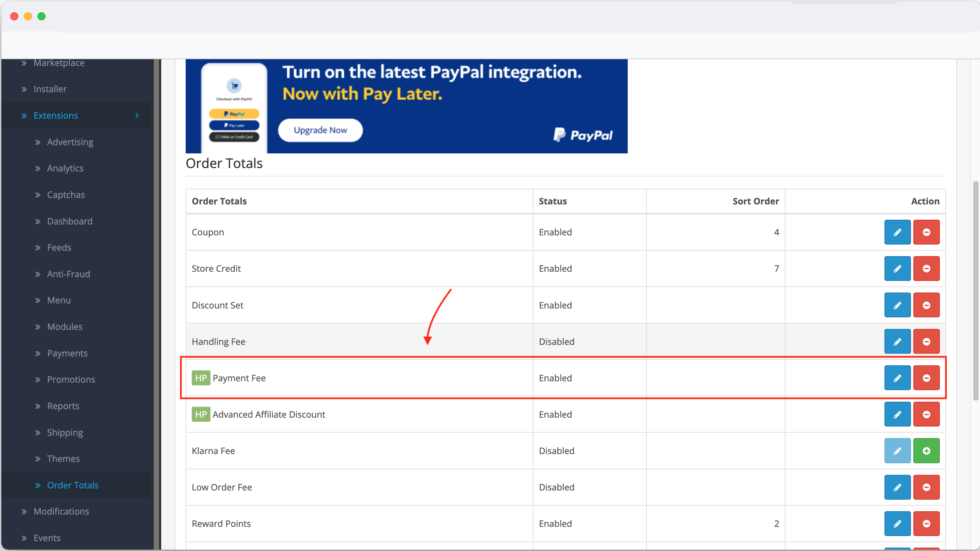Install the Klarna Fee extension
This screenshot has height=551, width=980.
(926, 451)
